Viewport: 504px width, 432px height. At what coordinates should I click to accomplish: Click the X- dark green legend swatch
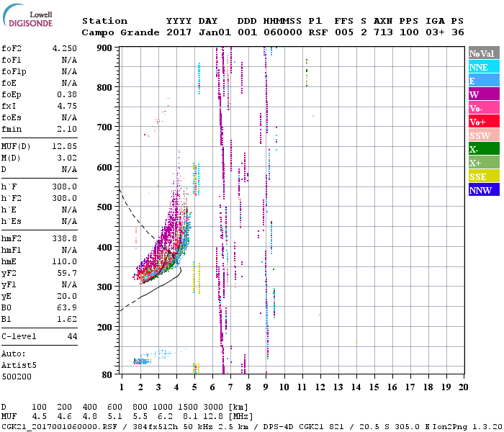[x=484, y=149]
